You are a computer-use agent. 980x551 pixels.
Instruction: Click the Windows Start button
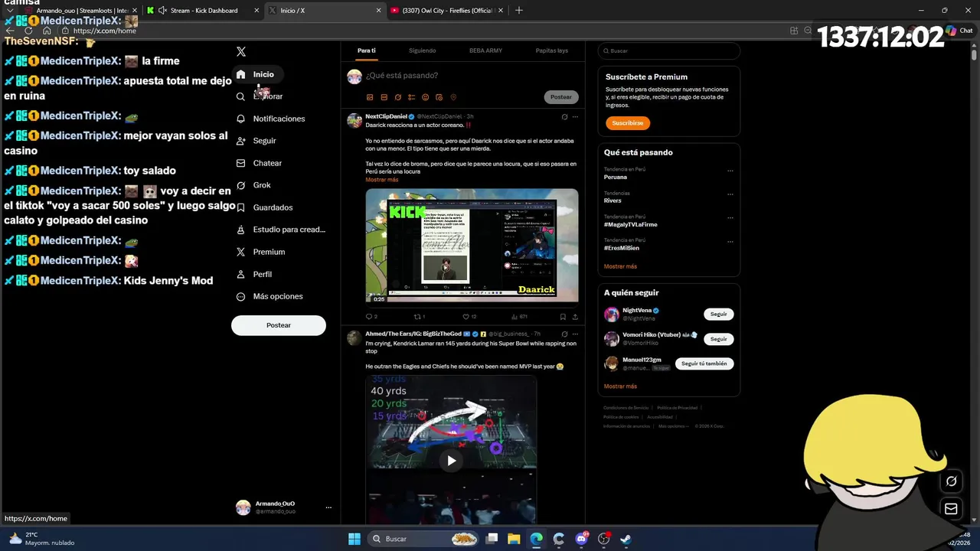pos(354,539)
